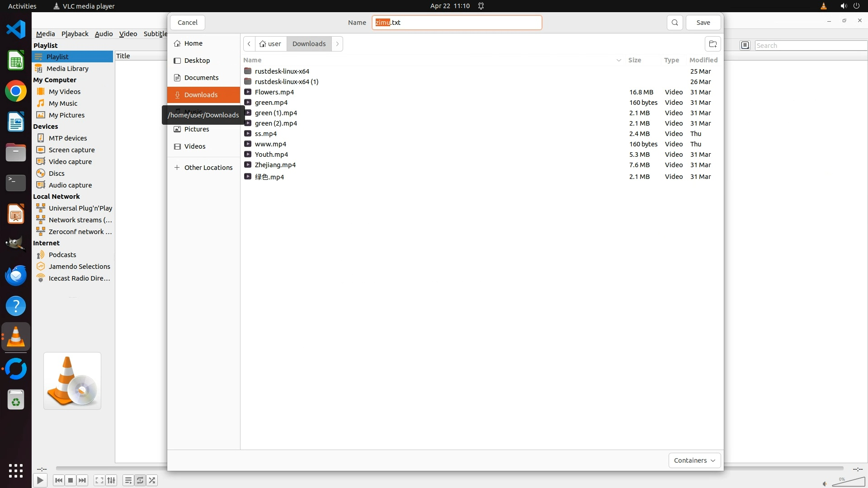Select the Zhejiang.mp4 file
This screenshot has height=488, width=868.
(x=275, y=165)
